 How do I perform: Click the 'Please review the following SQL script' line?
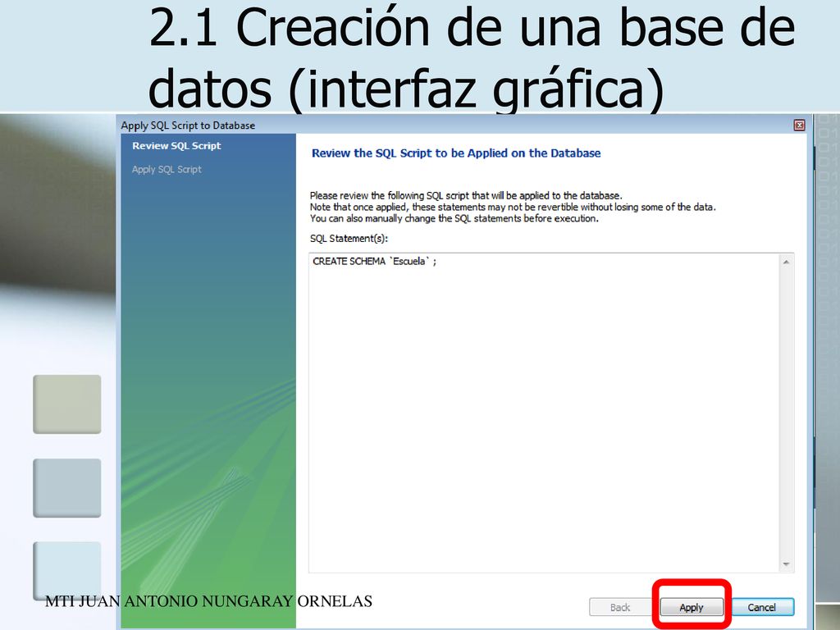click(466, 195)
